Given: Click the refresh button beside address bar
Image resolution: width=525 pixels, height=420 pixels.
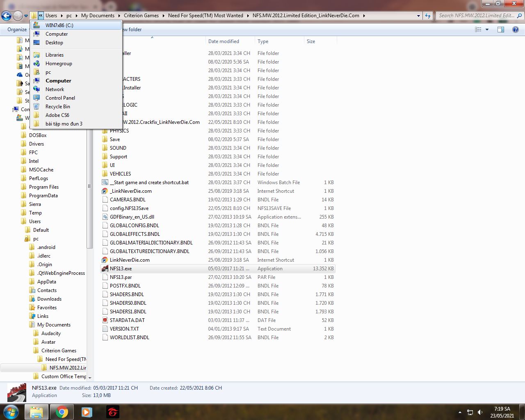Looking at the screenshot, I should click(428, 16).
